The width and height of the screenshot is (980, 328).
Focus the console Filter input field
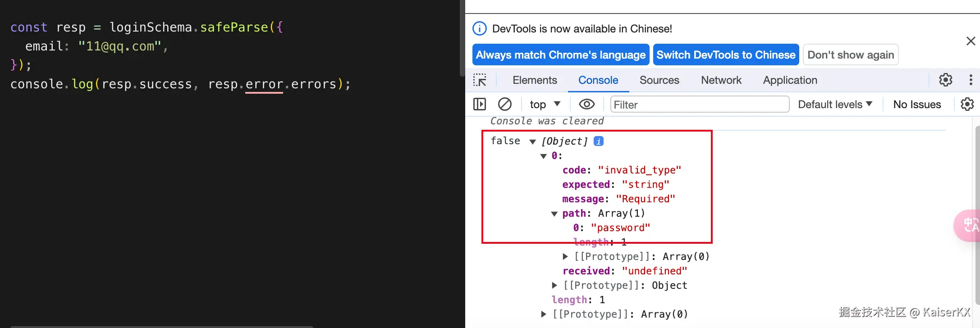tap(700, 104)
